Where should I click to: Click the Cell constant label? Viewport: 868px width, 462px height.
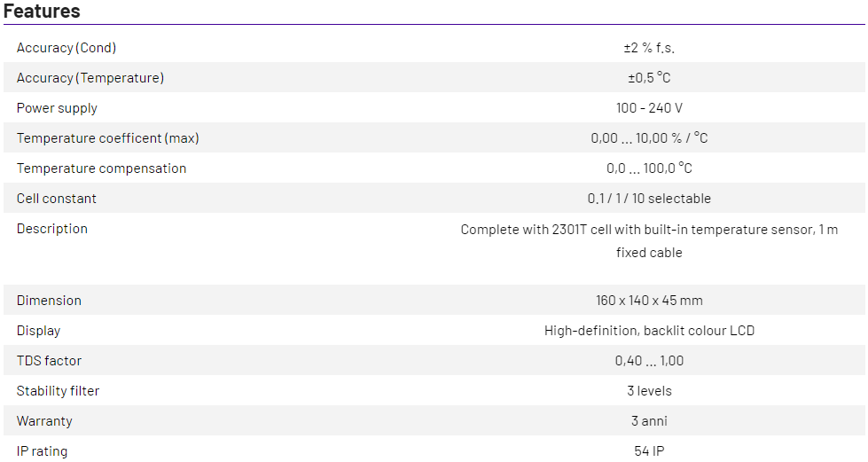pos(57,199)
